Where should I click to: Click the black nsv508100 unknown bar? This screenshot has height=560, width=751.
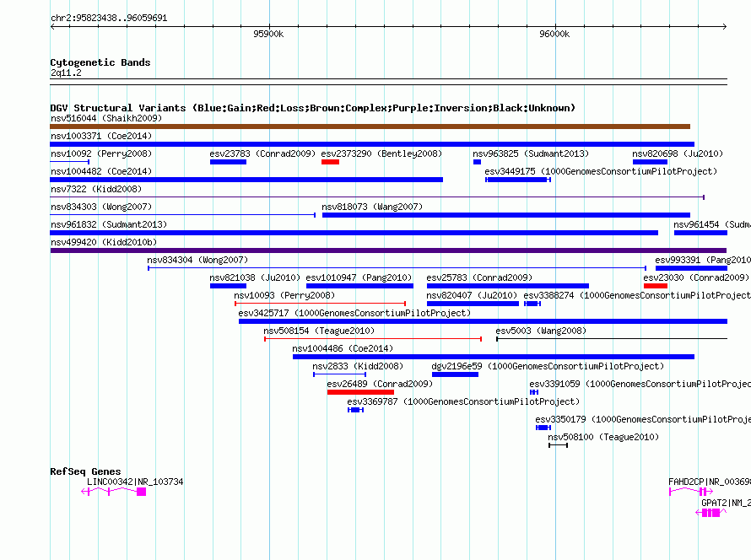558,445
